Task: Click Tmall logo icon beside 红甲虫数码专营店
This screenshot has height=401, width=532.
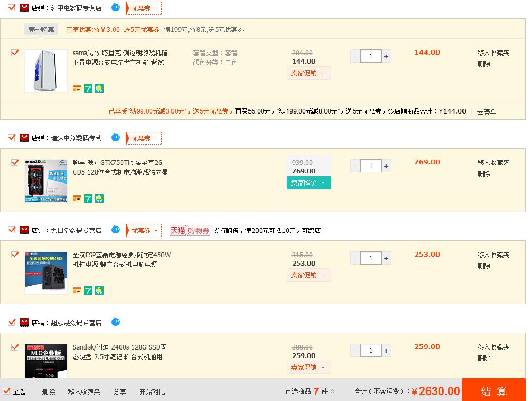Action: coord(24,8)
